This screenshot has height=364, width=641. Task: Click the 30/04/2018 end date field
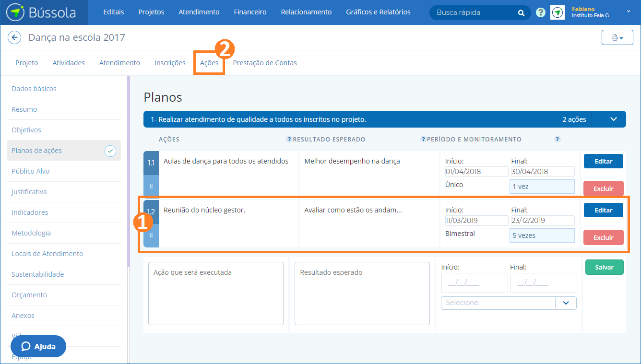coord(543,172)
